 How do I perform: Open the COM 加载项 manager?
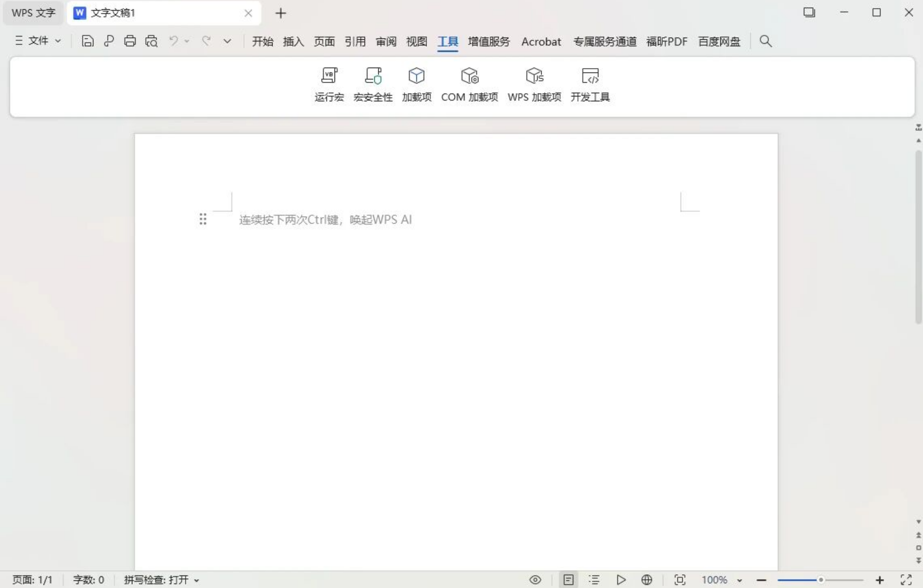click(x=469, y=84)
